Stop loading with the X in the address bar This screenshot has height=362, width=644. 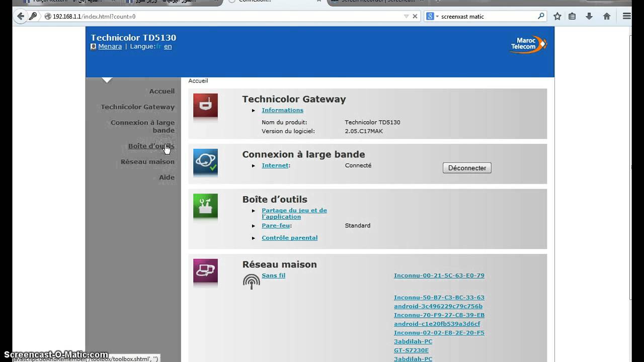415,16
